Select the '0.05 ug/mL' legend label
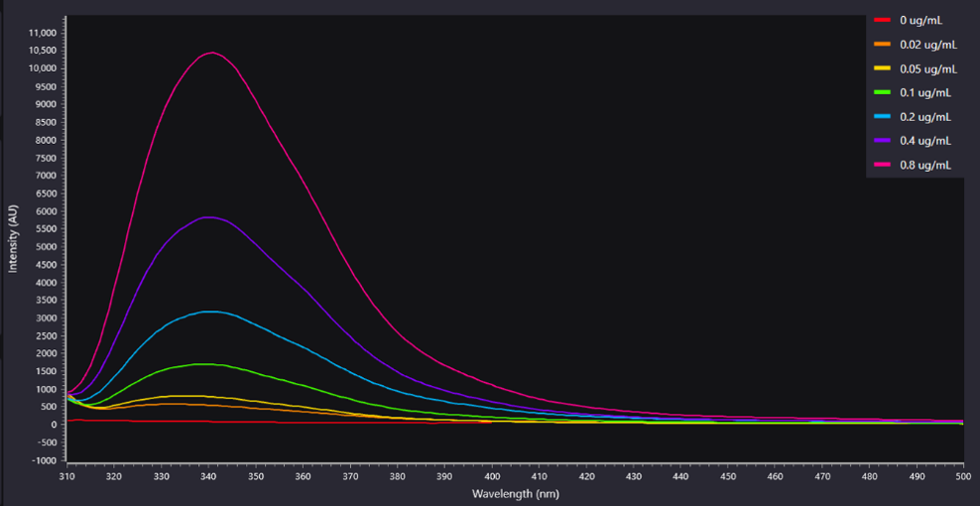 pyautogui.click(x=928, y=68)
